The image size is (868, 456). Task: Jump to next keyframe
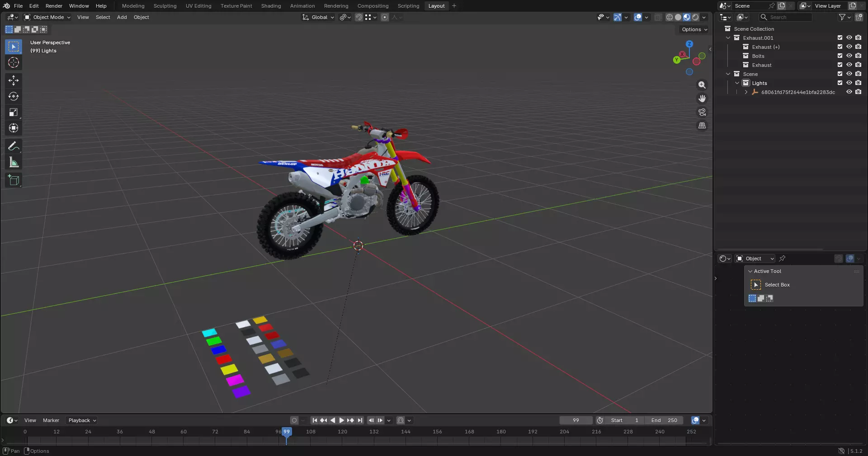[351, 420]
